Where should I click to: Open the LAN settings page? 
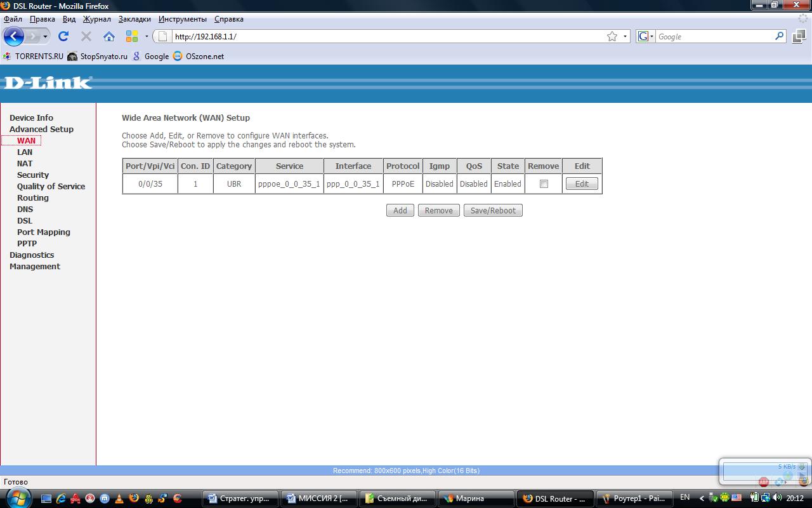[x=25, y=152]
